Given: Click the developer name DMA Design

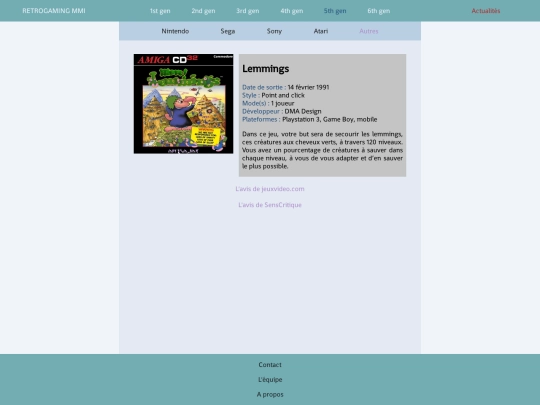Looking at the screenshot, I should coord(303,111).
